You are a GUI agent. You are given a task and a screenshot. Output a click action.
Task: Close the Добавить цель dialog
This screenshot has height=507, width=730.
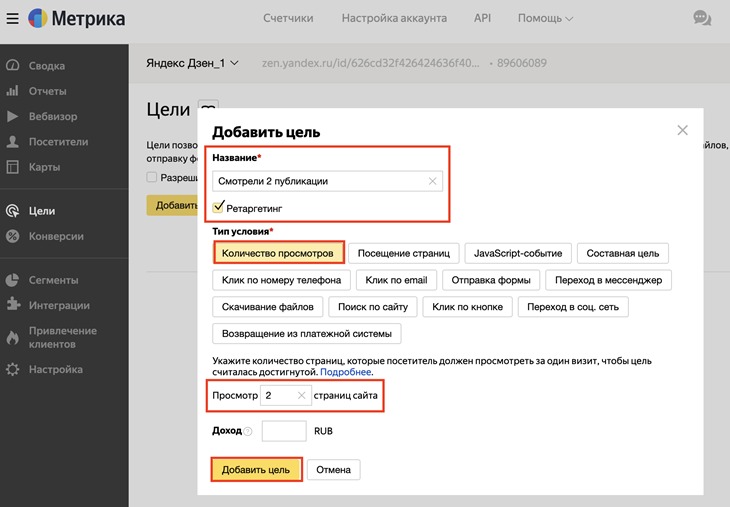[x=683, y=130]
